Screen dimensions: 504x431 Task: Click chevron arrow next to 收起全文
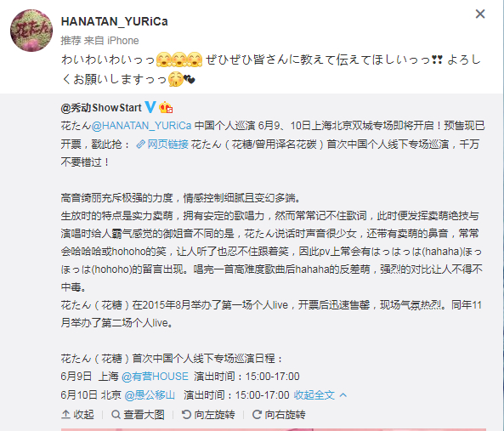tap(343, 394)
